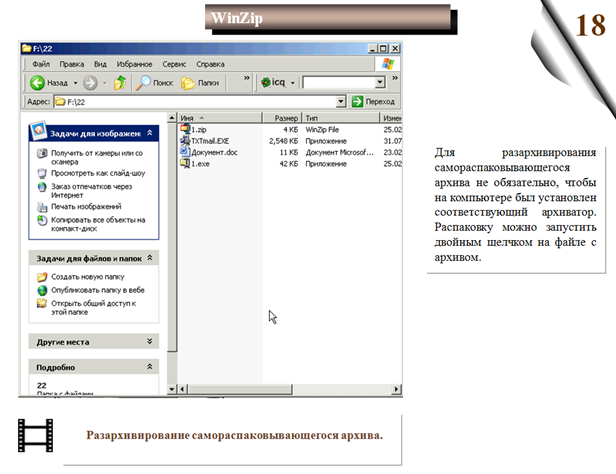Click Копировать все объекты на компакт-диск link
Screen dimensions: 616x474
(98, 224)
